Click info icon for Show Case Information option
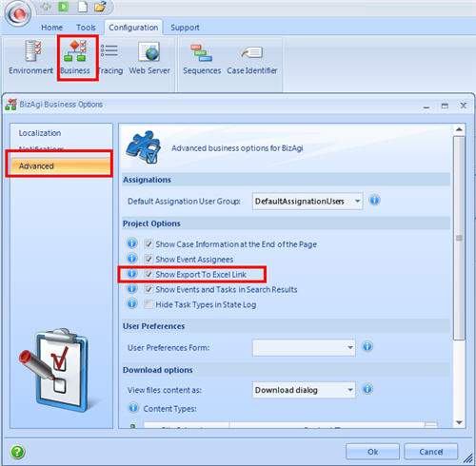This screenshot has height=466, width=476. pos(132,243)
